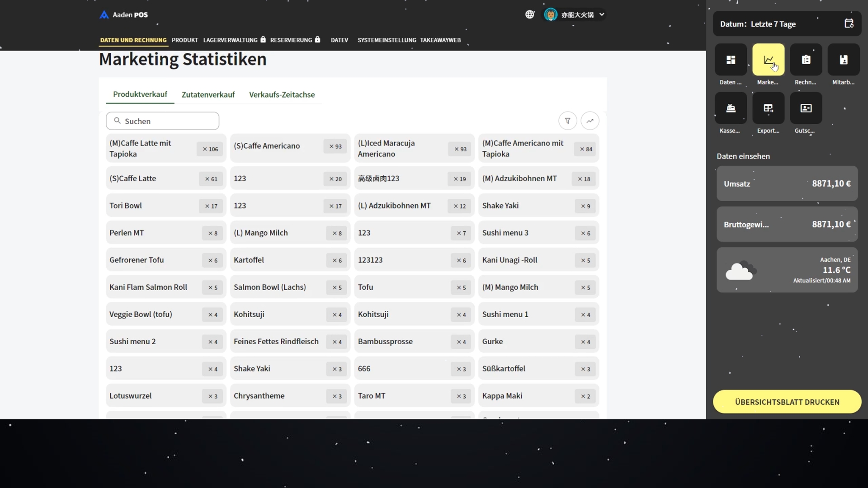The height and width of the screenshot is (488, 868).
Task: Click the trend chart icon button
Action: pos(590,121)
